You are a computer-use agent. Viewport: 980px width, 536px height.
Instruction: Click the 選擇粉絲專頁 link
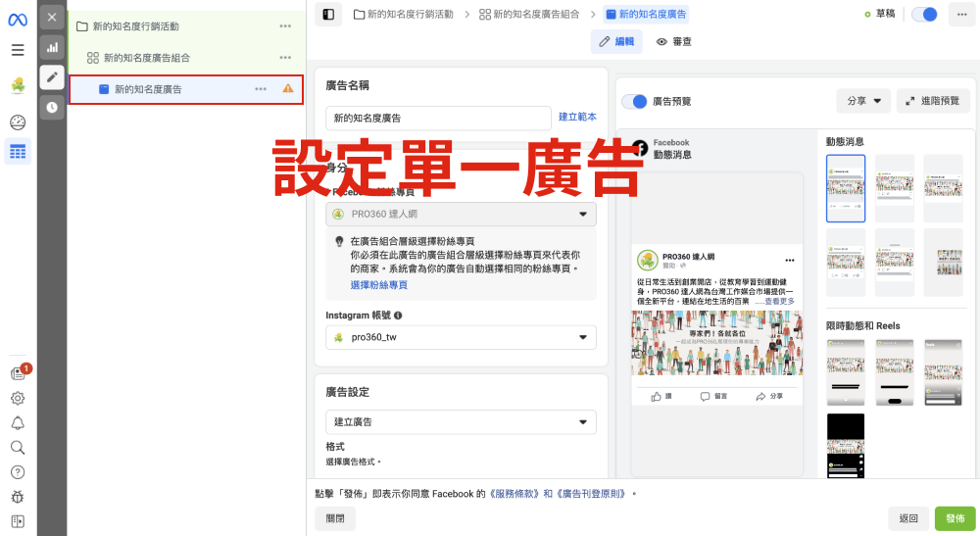pos(379,285)
